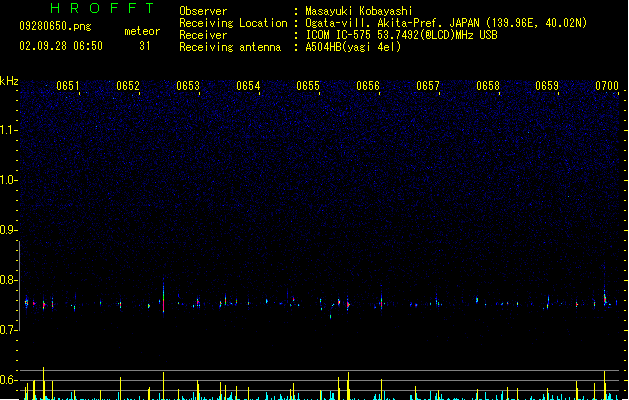
Task: Click the 1.1 kHz axis label
Action: (8, 130)
